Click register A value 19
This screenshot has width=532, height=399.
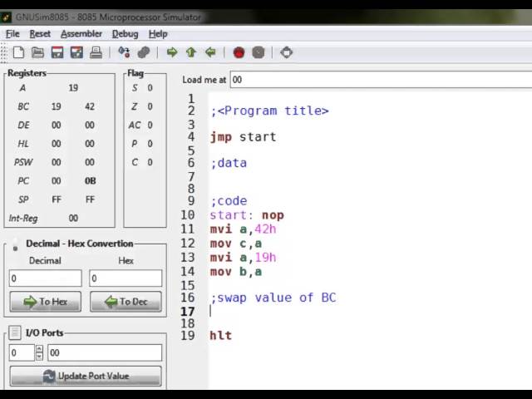click(x=73, y=88)
